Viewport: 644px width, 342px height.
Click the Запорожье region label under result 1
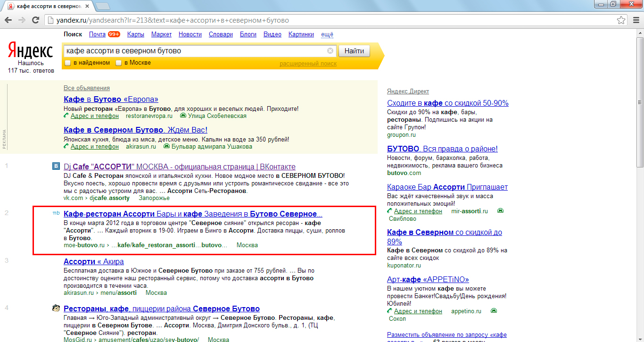pyautogui.click(x=153, y=198)
